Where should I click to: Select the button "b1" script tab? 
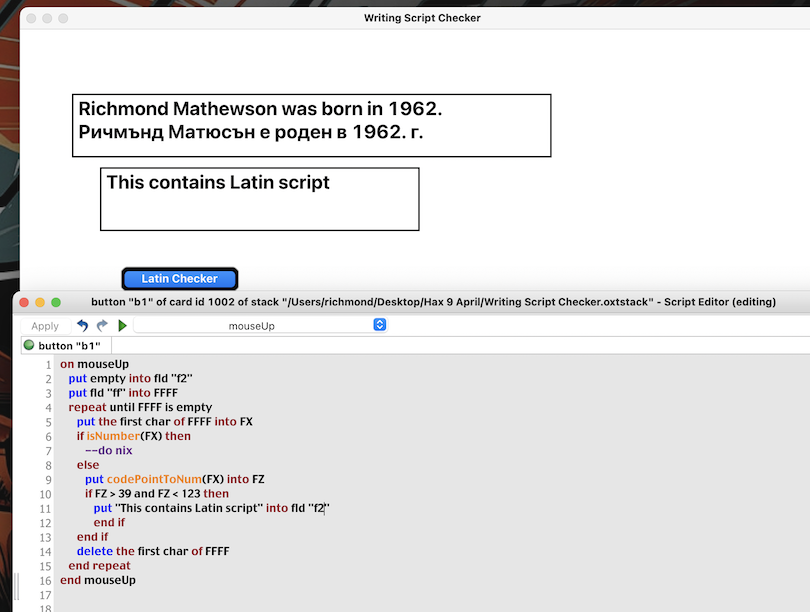coord(66,346)
